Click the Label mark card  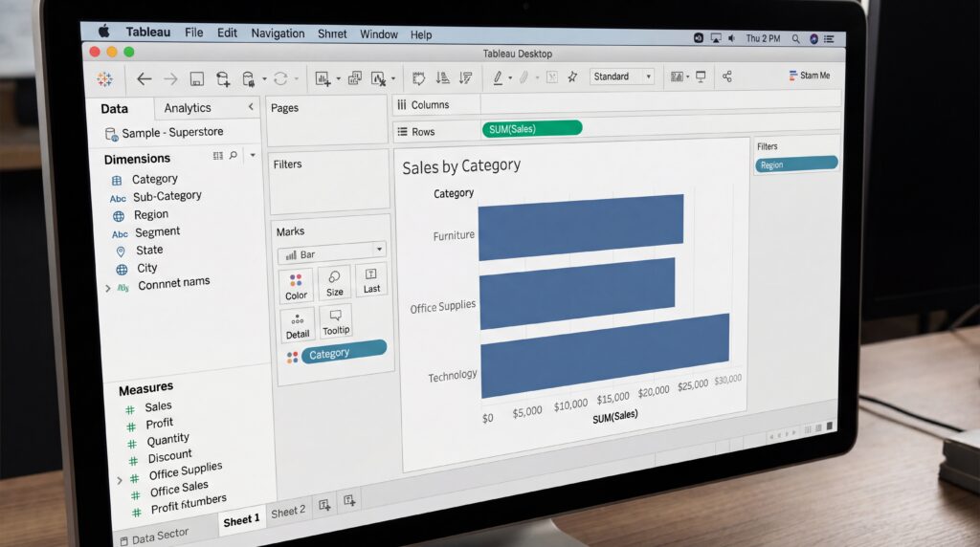click(x=371, y=281)
